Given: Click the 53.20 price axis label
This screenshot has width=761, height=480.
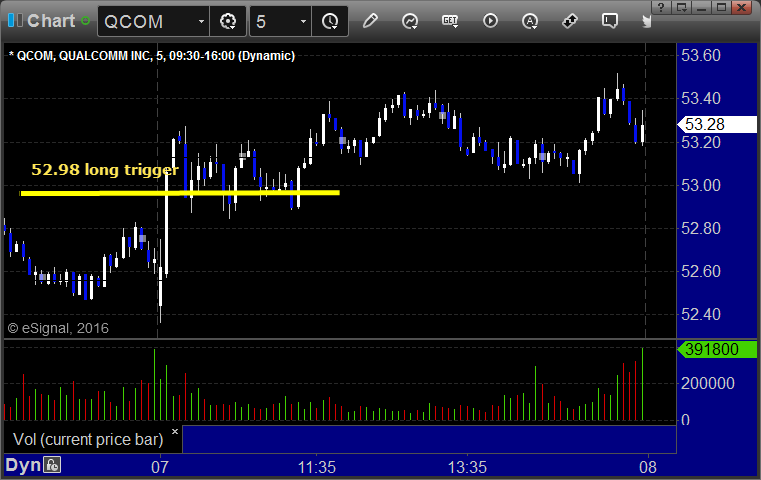Looking at the screenshot, I should coord(701,142).
